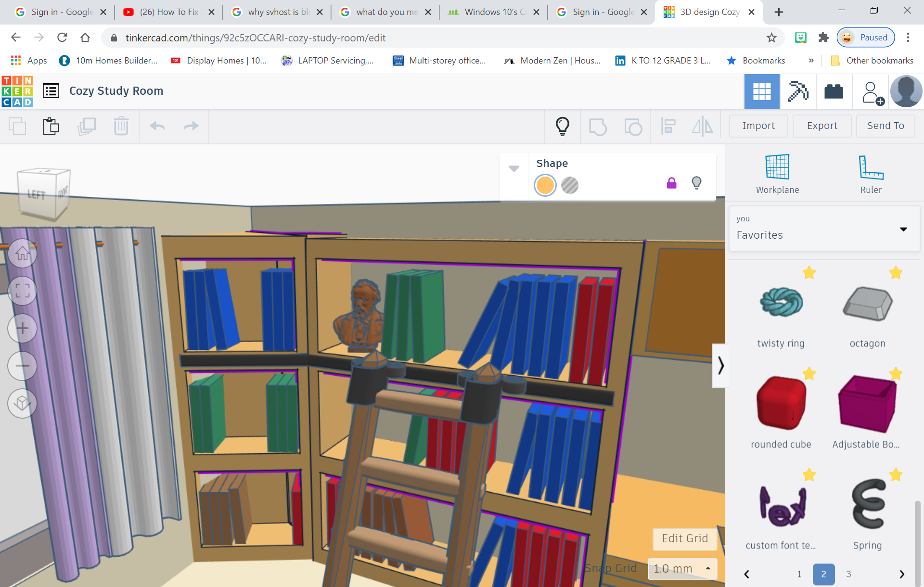Screen dimensions: 924x587
Task: Open the Favorites category dropdown
Action: pos(903,229)
